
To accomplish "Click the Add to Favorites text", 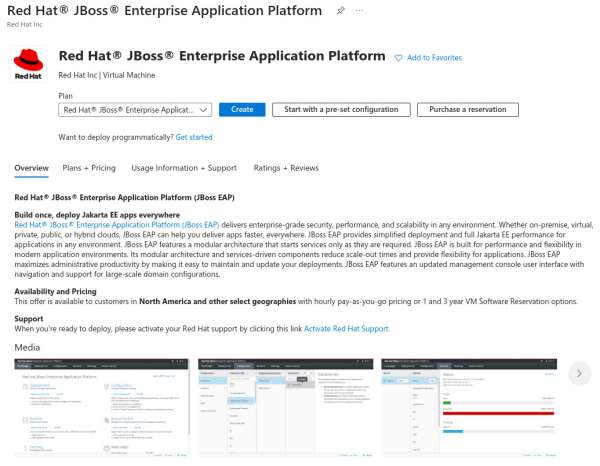I will [434, 58].
